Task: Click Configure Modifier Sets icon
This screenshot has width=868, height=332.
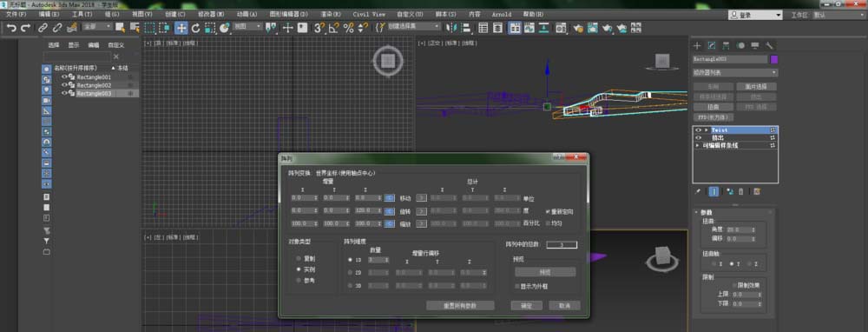Action: (x=757, y=191)
